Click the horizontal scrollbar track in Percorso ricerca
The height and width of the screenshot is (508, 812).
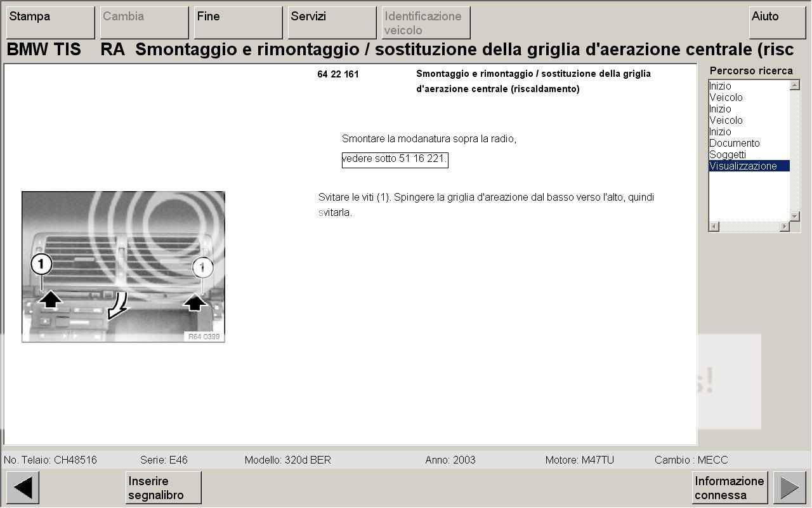point(749,227)
